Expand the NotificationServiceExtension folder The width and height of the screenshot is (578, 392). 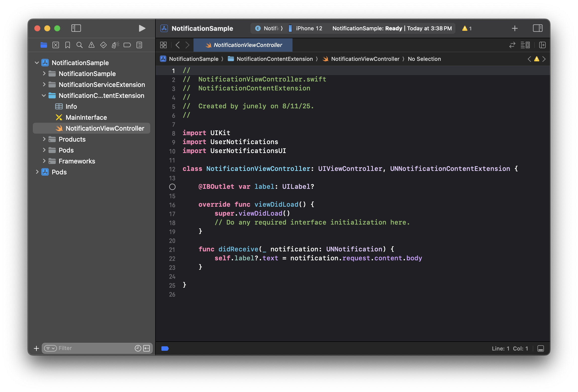pos(44,85)
